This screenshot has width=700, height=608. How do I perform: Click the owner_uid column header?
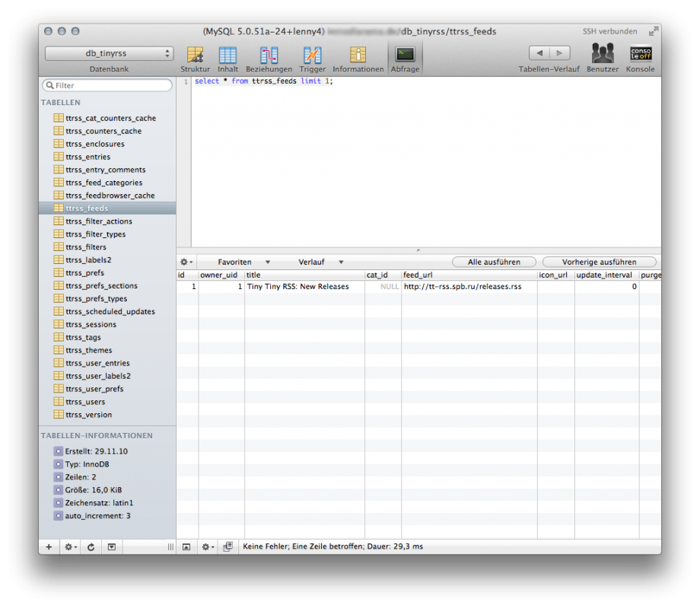(221, 275)
